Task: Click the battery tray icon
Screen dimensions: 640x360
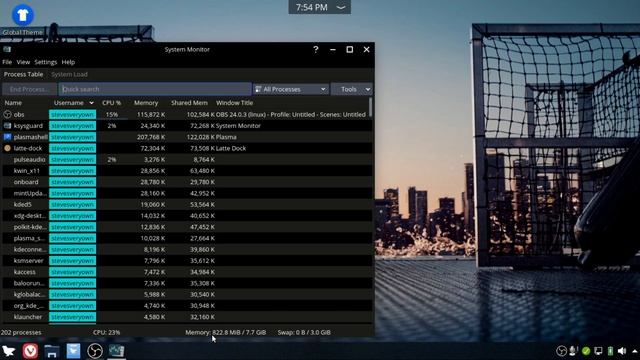Action: (x=610, y=351)
